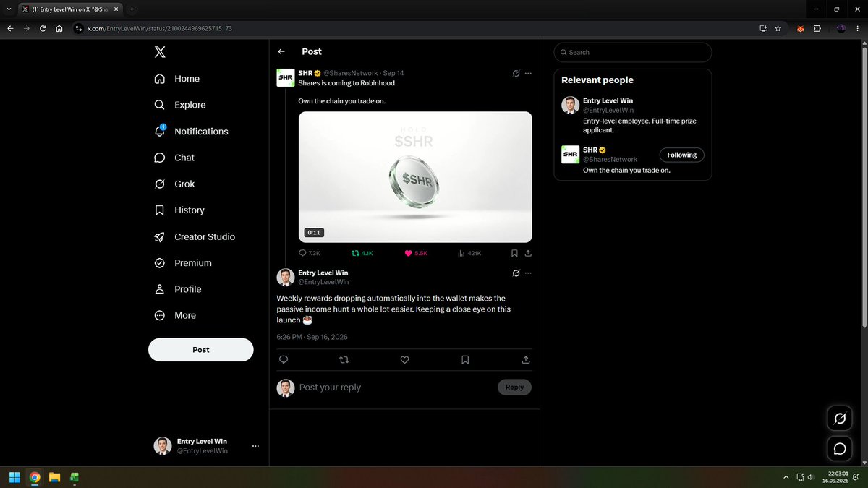
Task: Undo the repost showing 4.1K
Action: (362, 253)
